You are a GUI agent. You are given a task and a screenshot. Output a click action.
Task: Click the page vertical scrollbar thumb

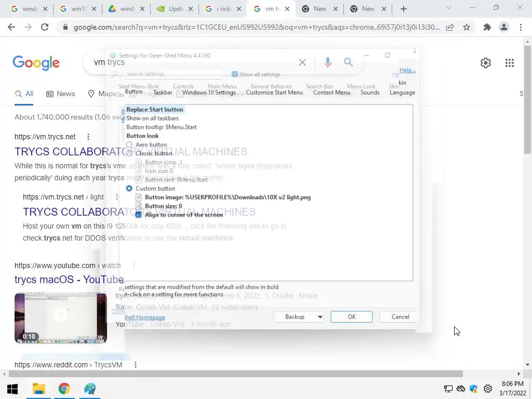coord(527,99)
